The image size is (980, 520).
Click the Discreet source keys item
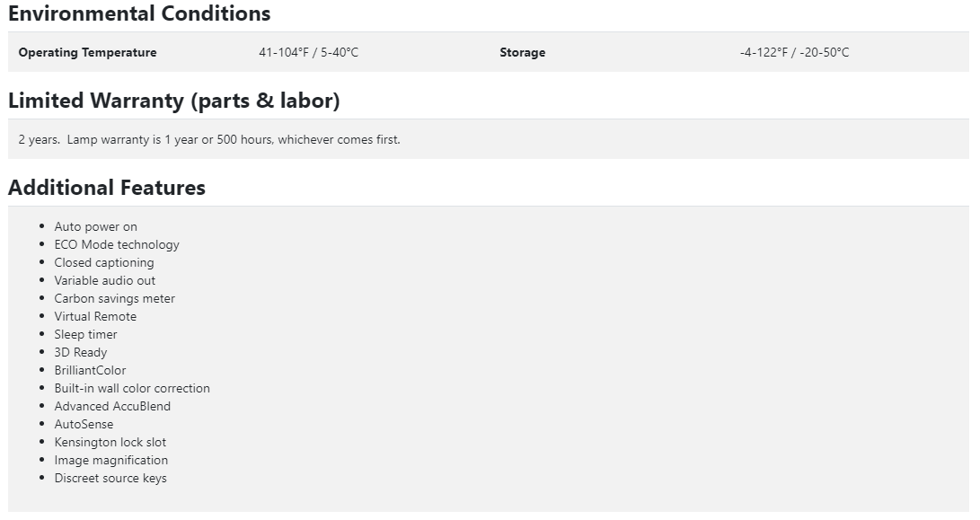click(110, 478)
